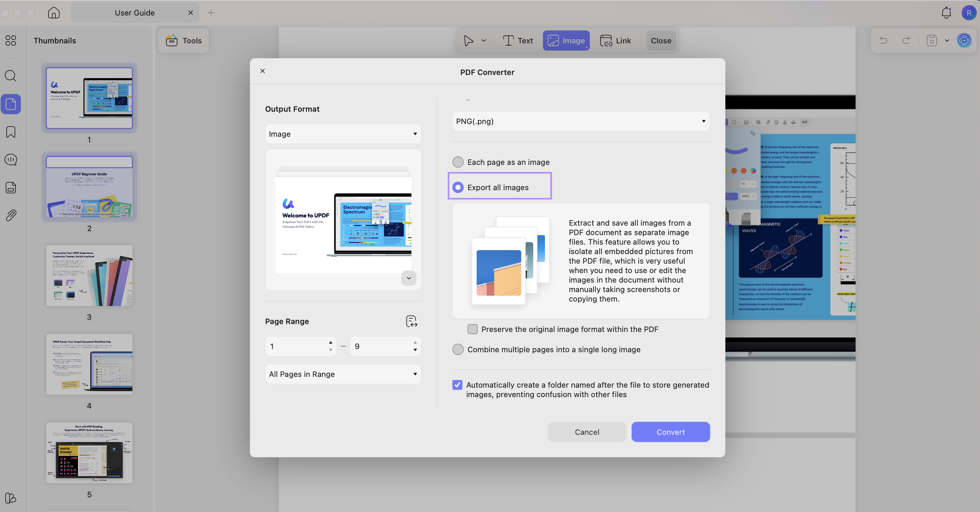
Task: Expand the 'All Pages in Range' dropdown
Action: click(x=342, y=374)
